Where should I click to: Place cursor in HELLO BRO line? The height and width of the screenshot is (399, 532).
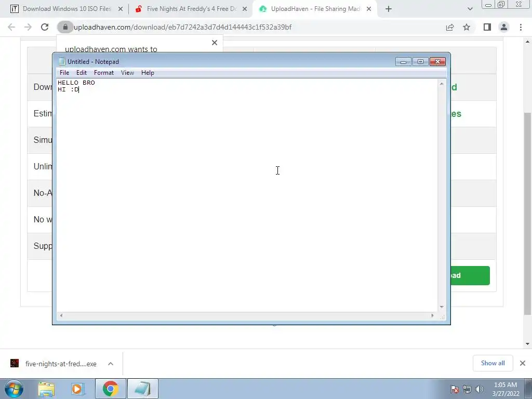76,83
